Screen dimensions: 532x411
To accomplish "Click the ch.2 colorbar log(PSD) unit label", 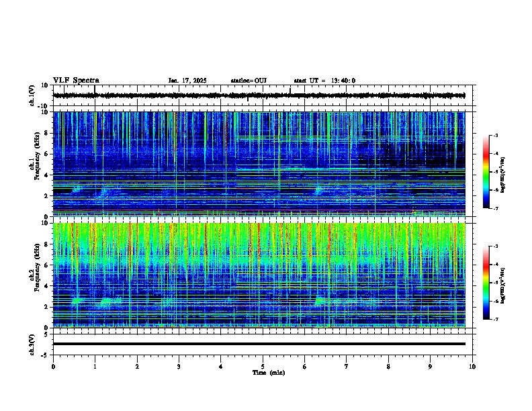I will [503, 286].
